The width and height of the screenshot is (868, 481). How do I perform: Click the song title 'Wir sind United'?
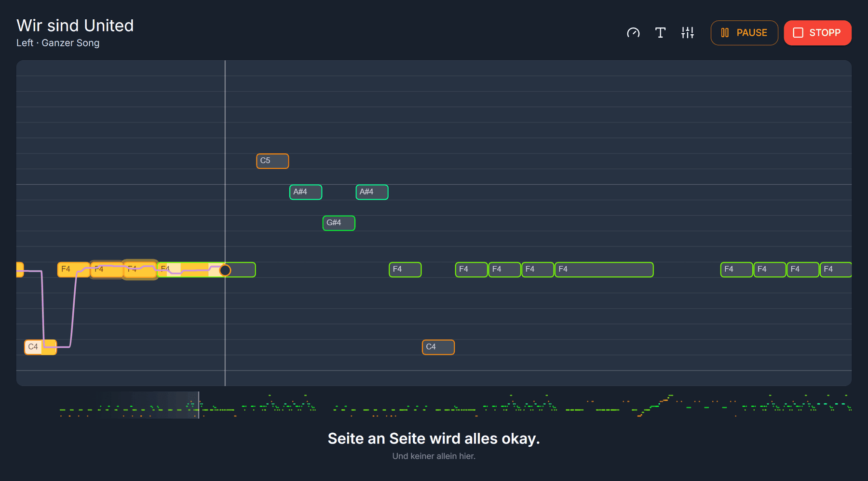click(75, 26)
